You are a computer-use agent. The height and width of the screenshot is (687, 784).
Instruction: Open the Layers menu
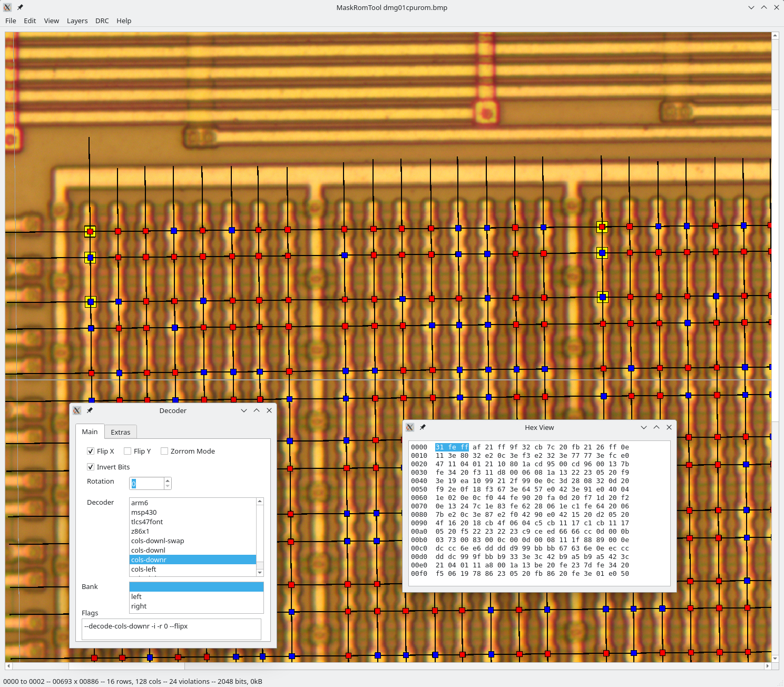77,21
